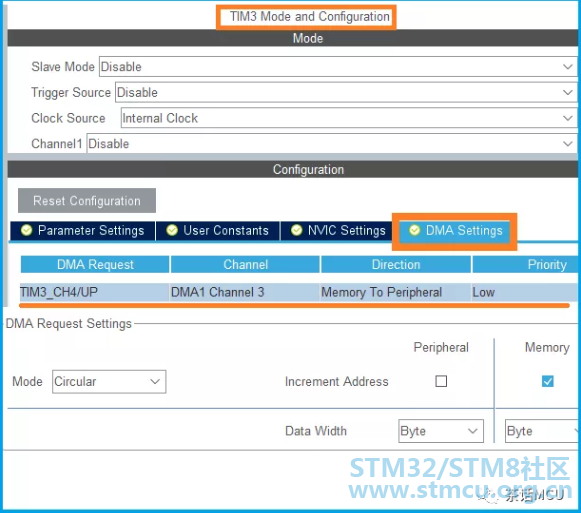Enable Peripheral Increment Address checkbox
Screen dimensions: 581x513
441,381
